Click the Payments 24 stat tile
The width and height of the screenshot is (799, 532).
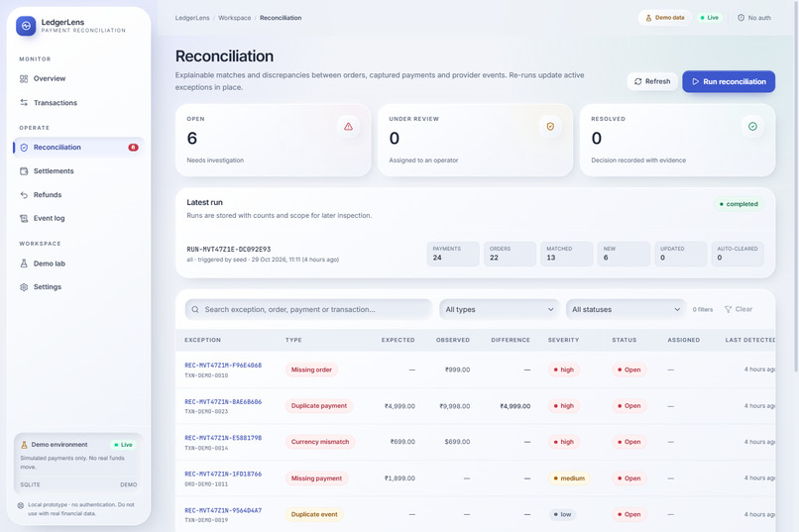453,254
